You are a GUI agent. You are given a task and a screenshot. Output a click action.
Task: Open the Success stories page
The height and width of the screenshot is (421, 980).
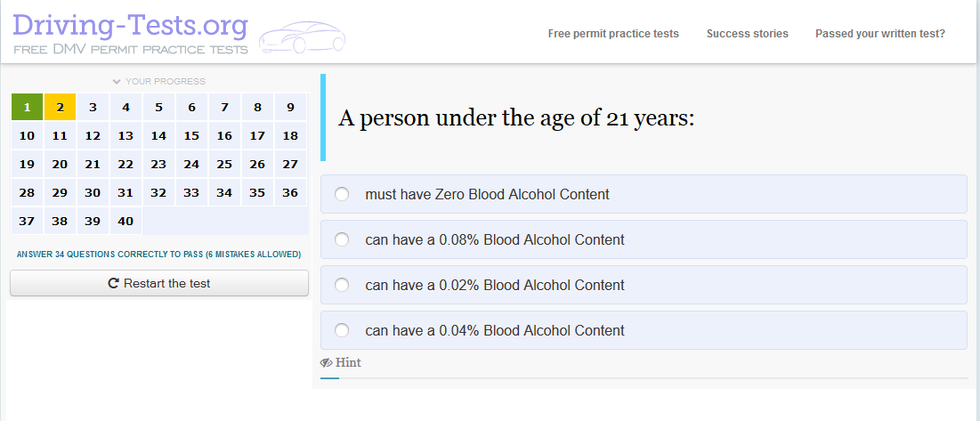[747, 34]
